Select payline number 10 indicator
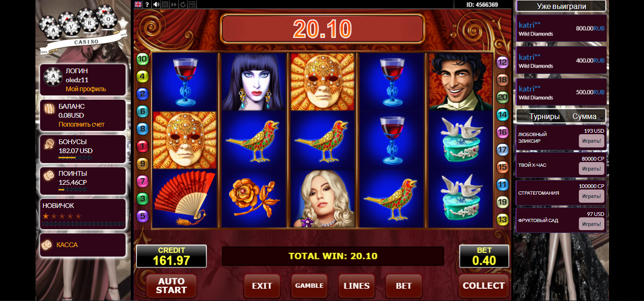 click(x=142, y=59)
